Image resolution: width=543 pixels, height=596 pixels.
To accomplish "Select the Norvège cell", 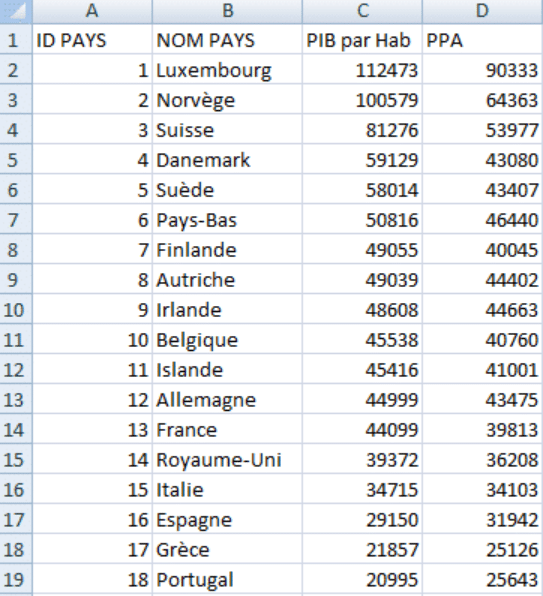I will 227,100.
